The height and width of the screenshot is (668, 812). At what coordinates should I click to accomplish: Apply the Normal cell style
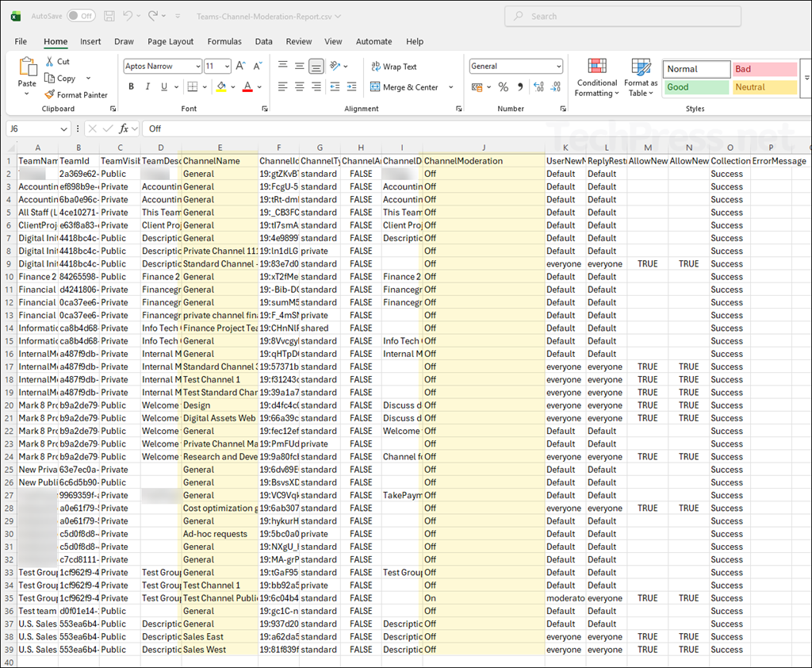(696, 69)
